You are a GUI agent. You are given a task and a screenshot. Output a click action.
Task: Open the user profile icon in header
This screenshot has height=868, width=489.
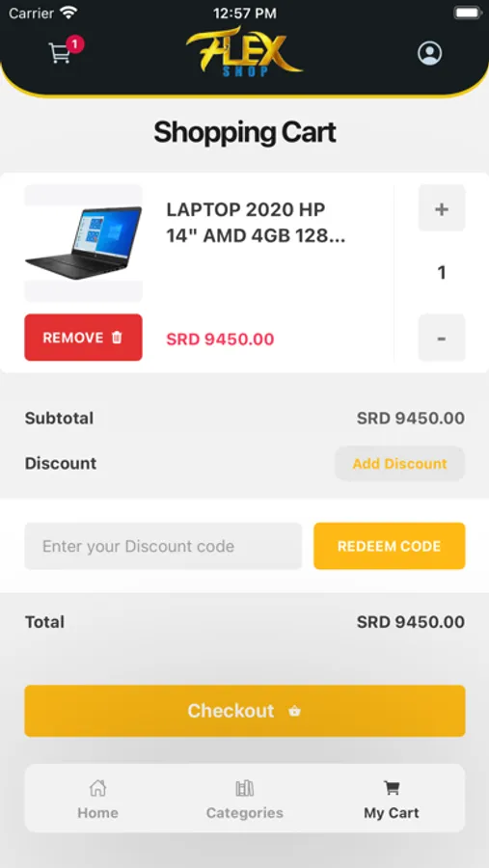click(429, 53)
